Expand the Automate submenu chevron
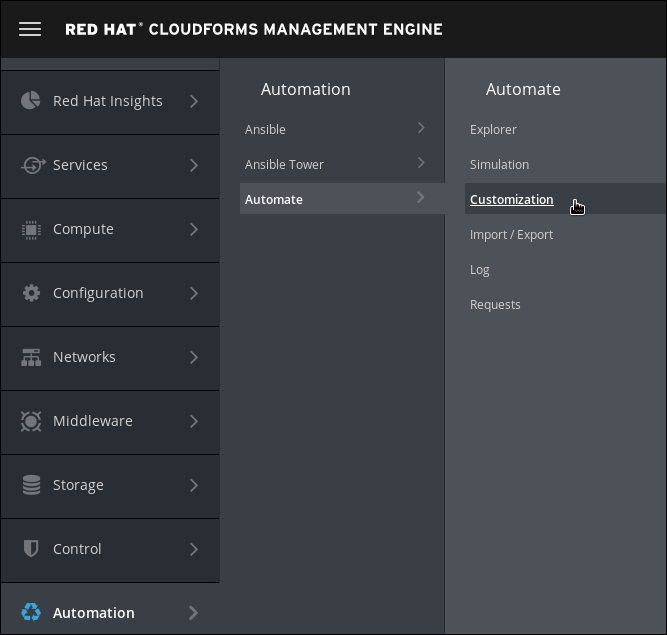This screenshot has height=635, width=667. pos(421,197)
